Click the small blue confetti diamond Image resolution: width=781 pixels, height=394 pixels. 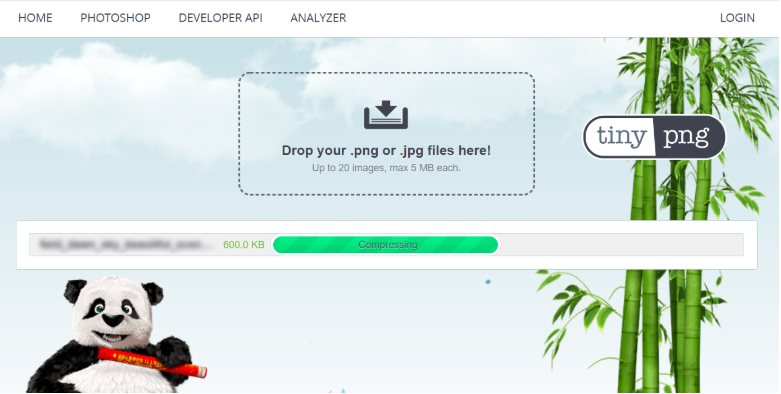[488, 282]
